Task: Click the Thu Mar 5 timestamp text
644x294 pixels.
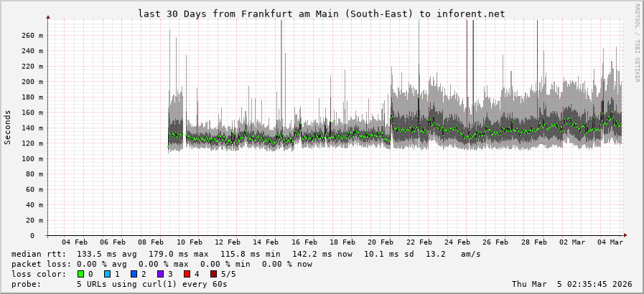Action: [x=571, y=284]
